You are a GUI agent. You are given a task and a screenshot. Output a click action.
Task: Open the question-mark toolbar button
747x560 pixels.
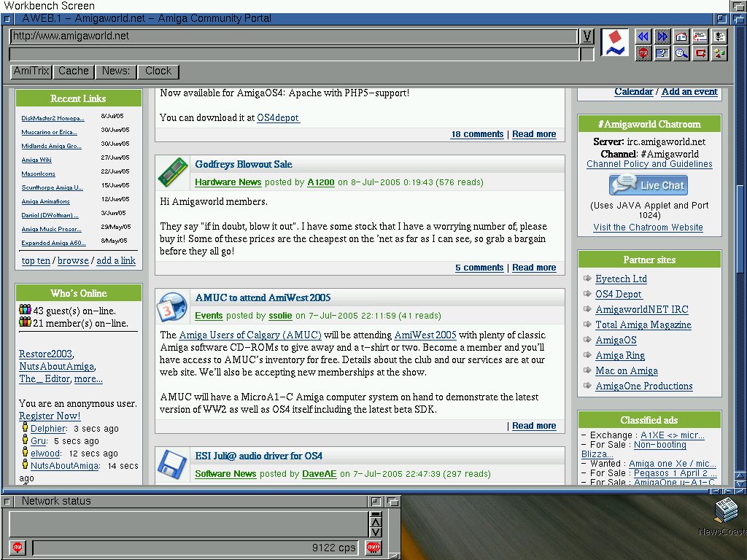(662, 53)
